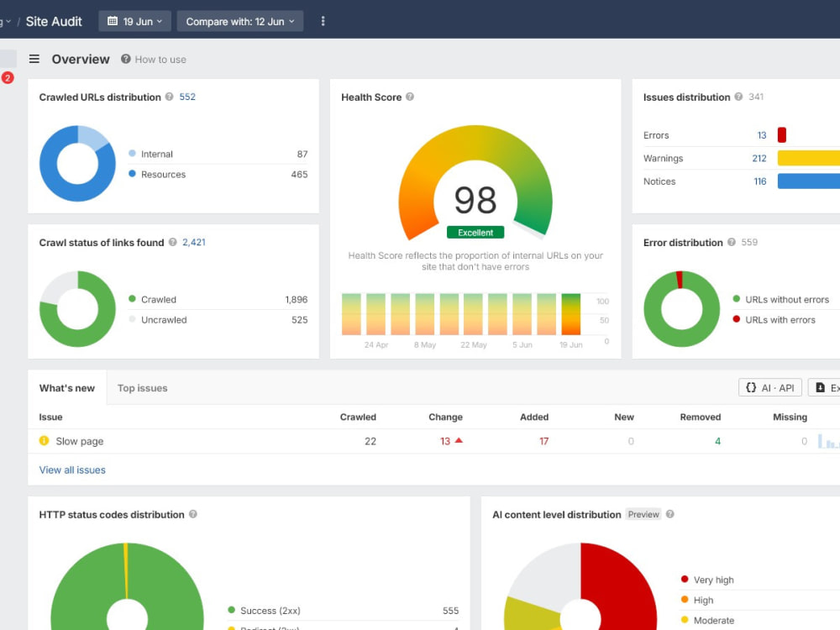Image resolution: width=840 pixels, height=630 pixels.
Task: Click the Added column header
Action: (x=534, y=417)
